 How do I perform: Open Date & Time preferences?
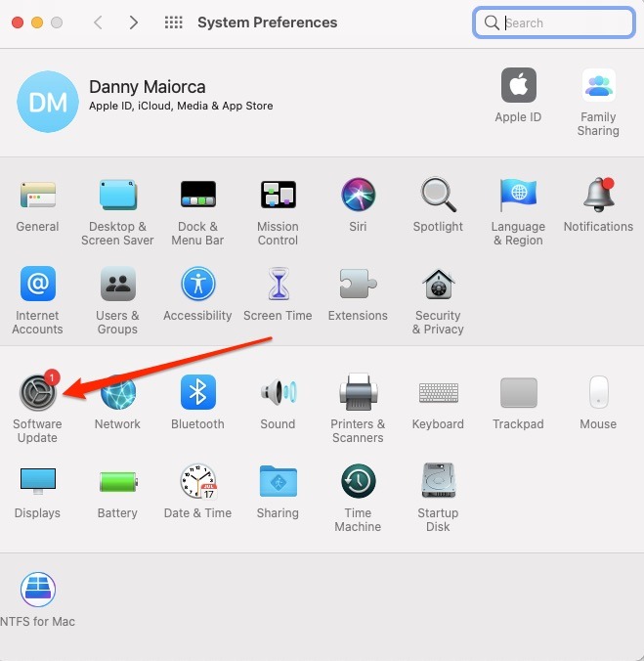[x=198, y=481]
